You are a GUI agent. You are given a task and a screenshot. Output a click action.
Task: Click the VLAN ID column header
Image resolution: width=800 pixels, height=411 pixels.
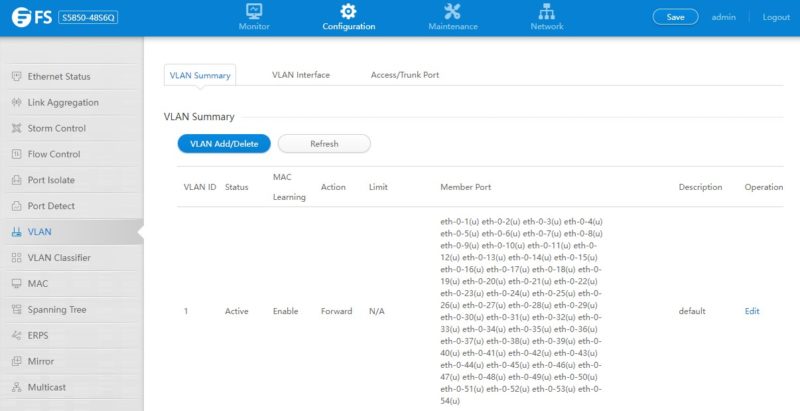tap(200, 187)
